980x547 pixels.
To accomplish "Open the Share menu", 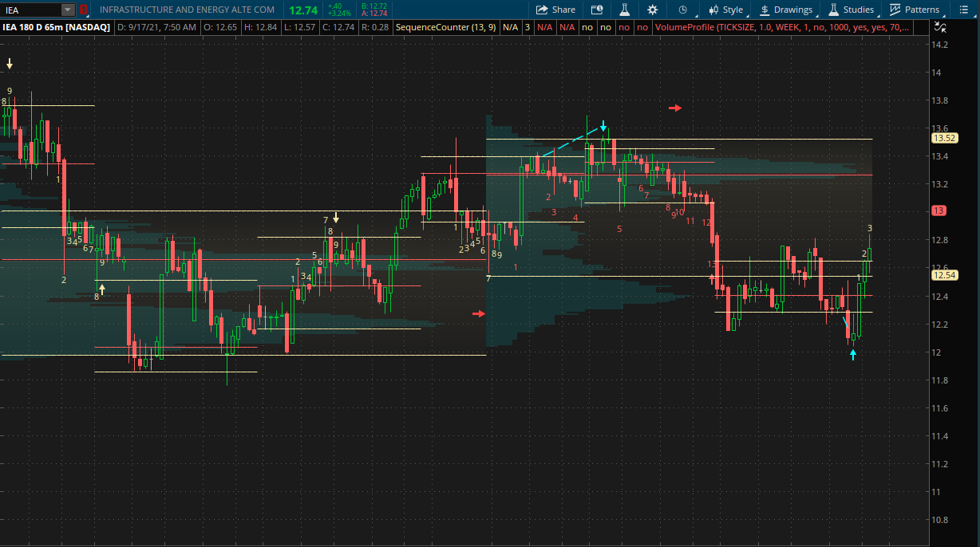I will [x=555, y=10].
